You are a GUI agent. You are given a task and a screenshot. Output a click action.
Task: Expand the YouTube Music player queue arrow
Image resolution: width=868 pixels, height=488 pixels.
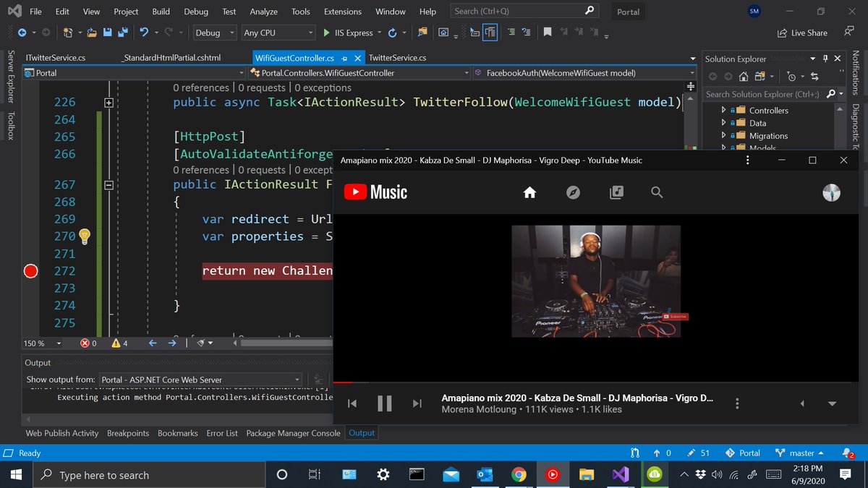[x=832, y=403]
